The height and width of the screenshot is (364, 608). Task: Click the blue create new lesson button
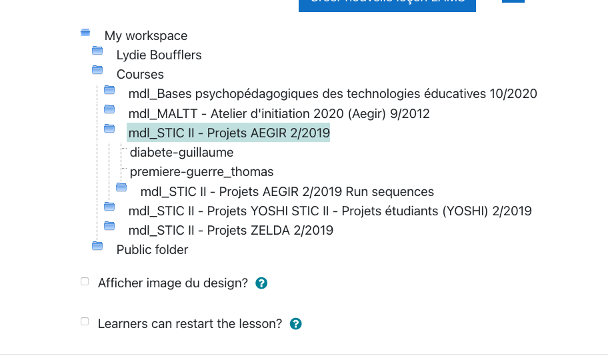pos(387,4)
